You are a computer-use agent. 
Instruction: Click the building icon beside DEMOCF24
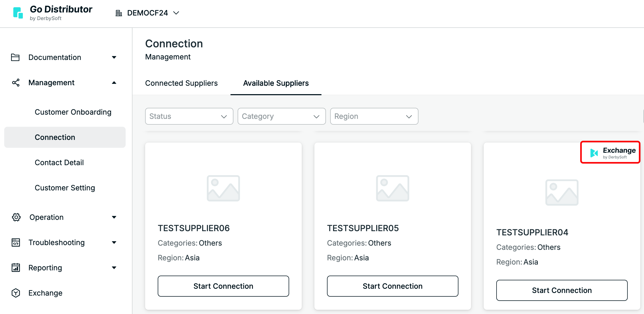119,13
